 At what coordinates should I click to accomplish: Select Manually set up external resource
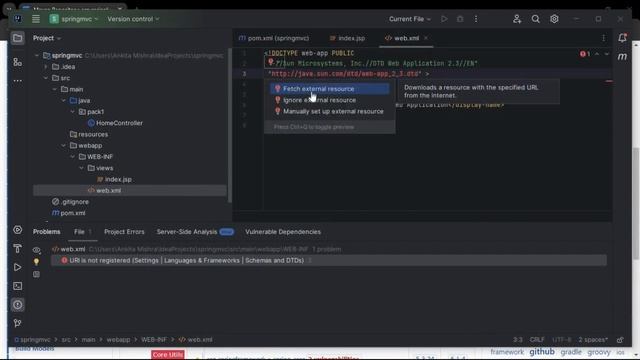tap(329, 111)
